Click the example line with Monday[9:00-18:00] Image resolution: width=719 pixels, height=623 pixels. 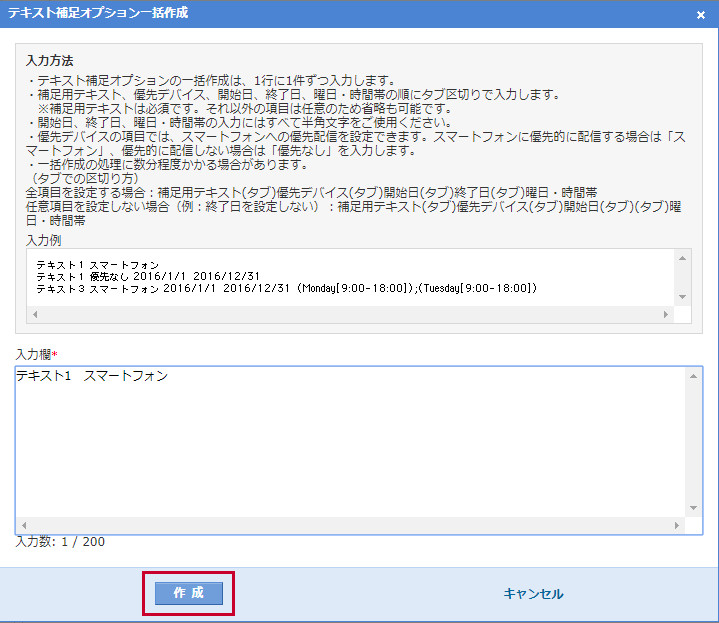coord(287,288)
